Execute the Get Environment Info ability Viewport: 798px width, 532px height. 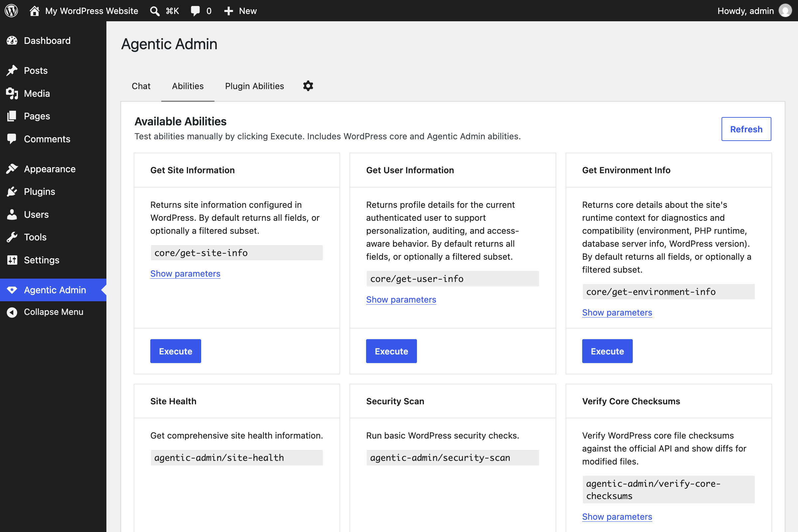click(x=607, y=351)
